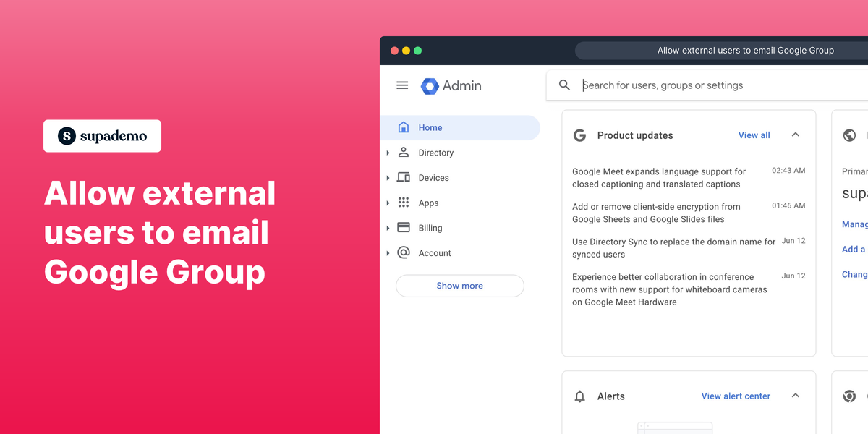The height and width of the screenshot is (434, 868).
Task: Click the Show more button
Action: (x=459, y=286)
